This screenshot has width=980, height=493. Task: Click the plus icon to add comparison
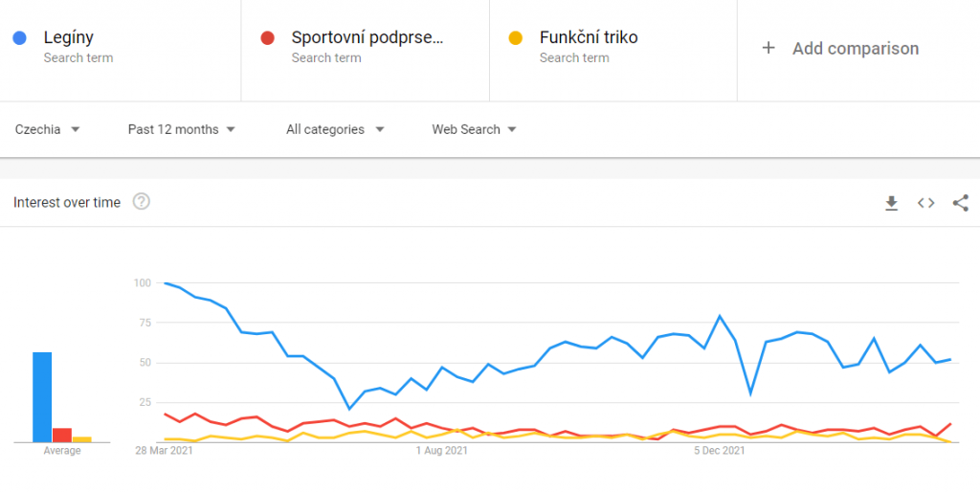coord(768,49)
